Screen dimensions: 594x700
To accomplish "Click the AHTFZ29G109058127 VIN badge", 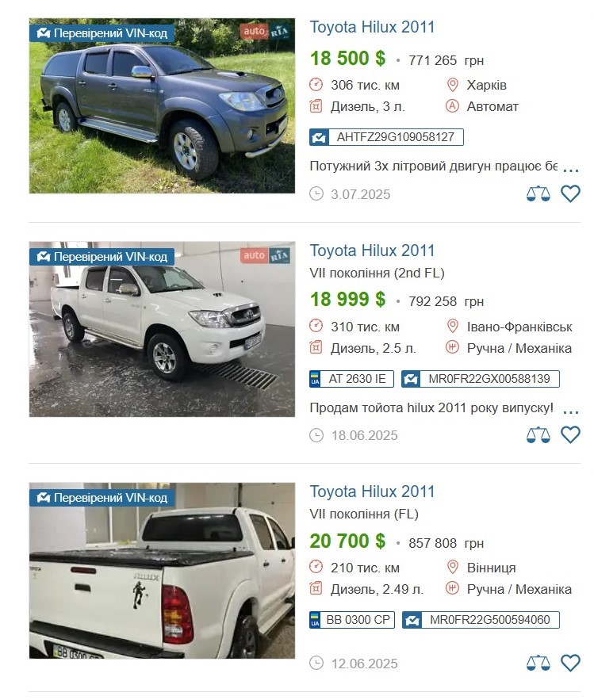I will [386, 137].
